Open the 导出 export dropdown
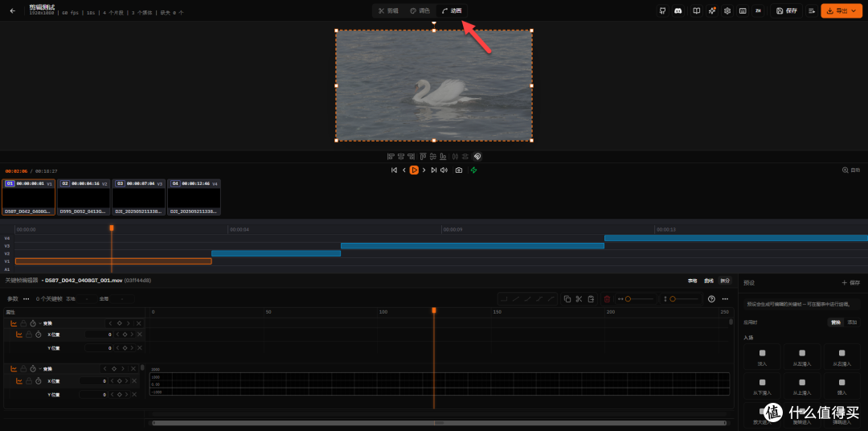 tap(841, 10)
